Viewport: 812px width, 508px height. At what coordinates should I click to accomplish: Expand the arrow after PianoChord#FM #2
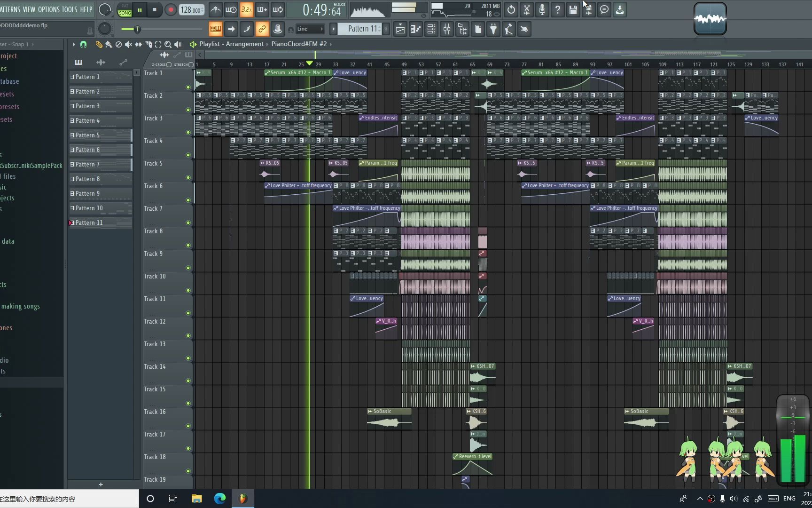pos(331,44)
